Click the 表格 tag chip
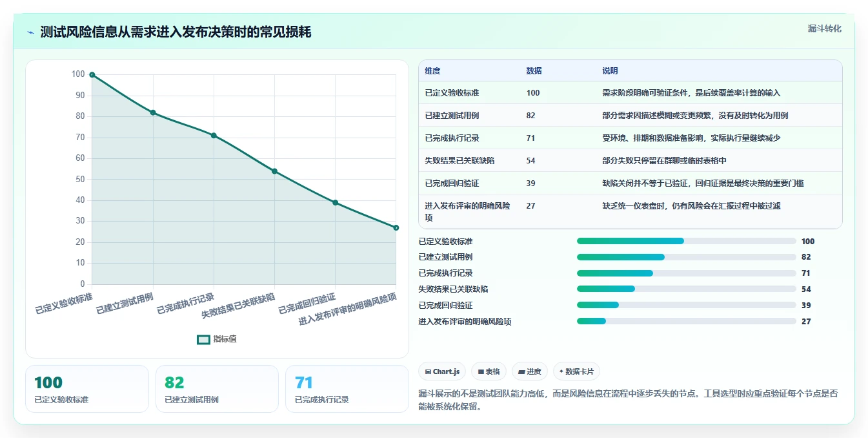Image resolution: width=868 pixels, height=438 pixels. [x=489, y=371]
